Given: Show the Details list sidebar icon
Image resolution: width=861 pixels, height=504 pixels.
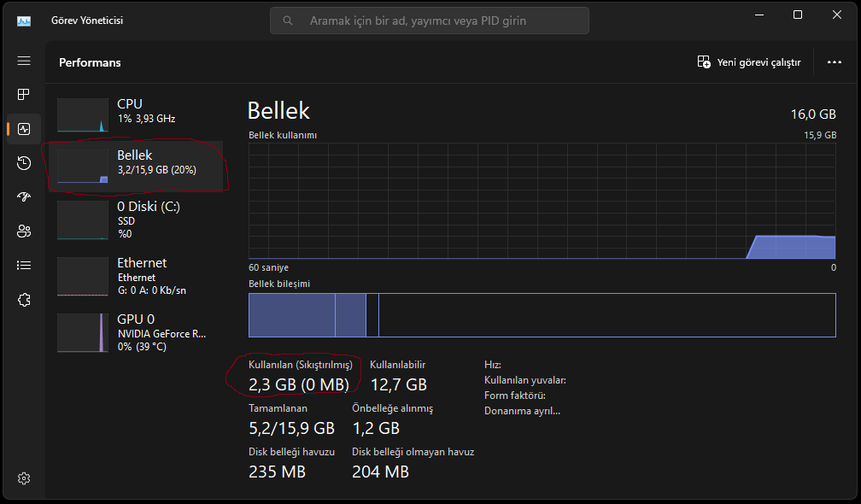Looking at the screenshot, I should click(24, 266).
